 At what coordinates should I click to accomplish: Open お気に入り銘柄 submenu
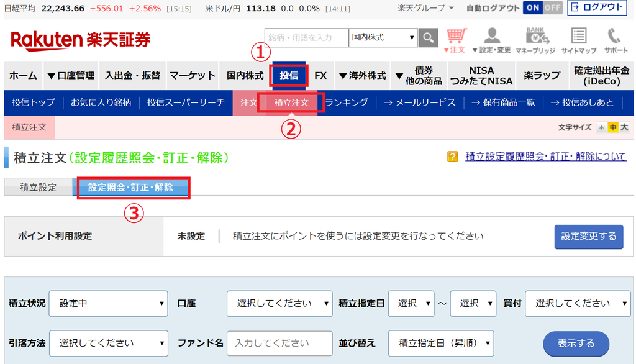click(x=101, y=102)
